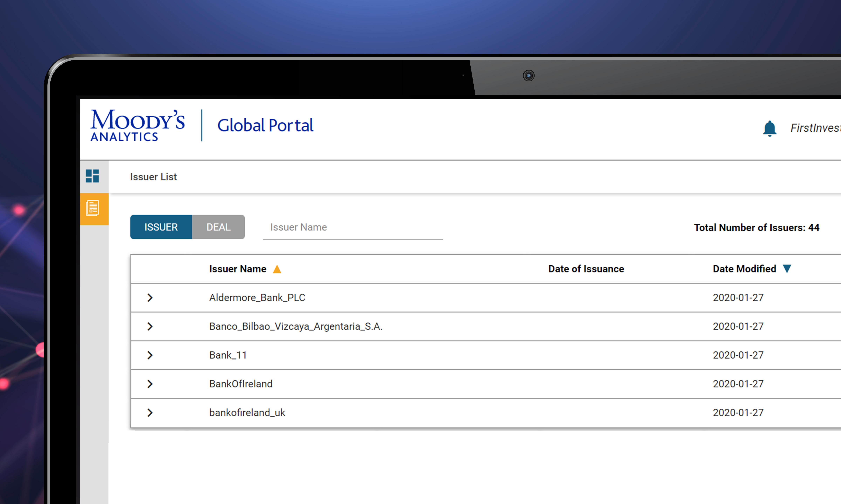Click the chevron icon beside bankofireland_uk
The height and width of the screenshot is (504, 841).
point(150,413)
